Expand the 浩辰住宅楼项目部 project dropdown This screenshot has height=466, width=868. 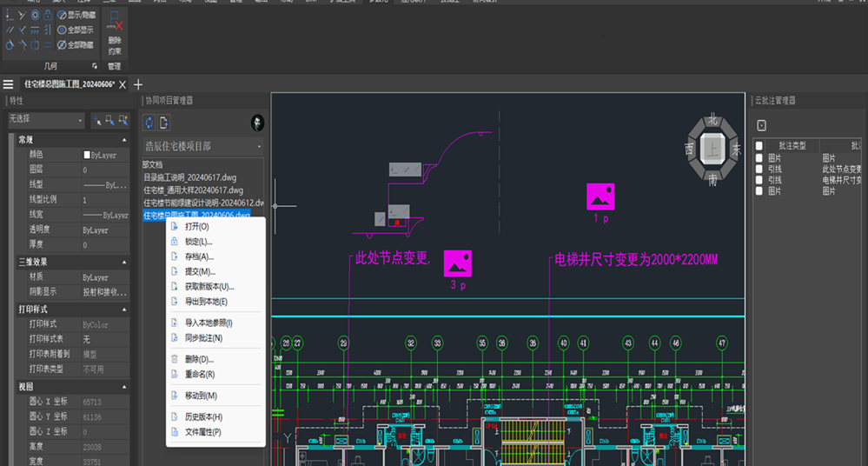202,146
